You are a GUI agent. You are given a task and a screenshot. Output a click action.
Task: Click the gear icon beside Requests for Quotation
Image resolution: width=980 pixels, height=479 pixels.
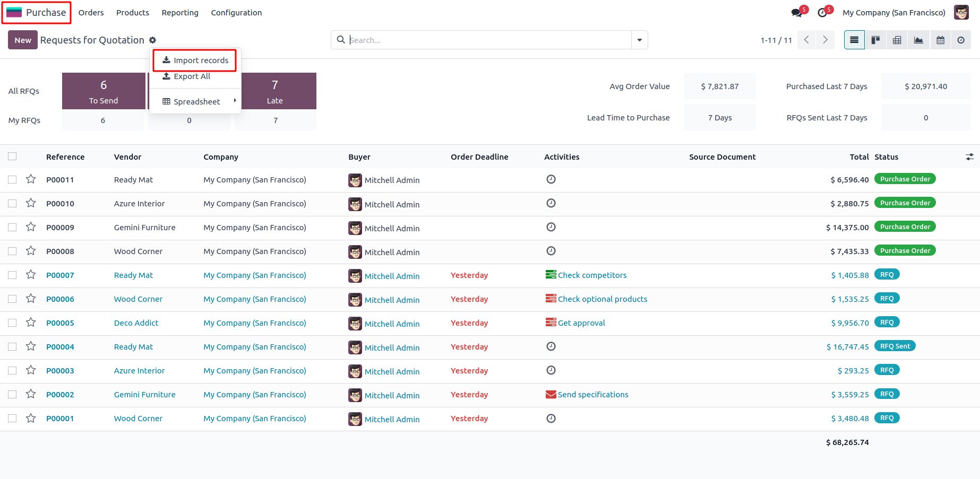(153, 40)
